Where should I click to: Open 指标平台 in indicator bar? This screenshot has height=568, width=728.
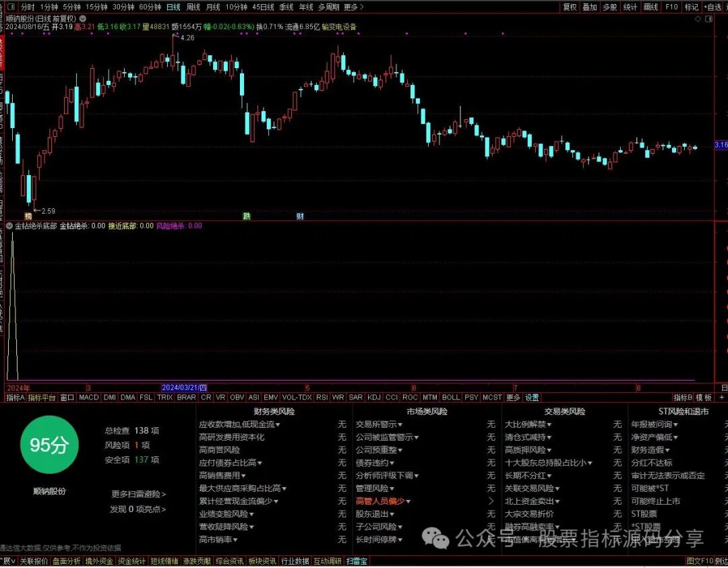click(x=42, y=398)
